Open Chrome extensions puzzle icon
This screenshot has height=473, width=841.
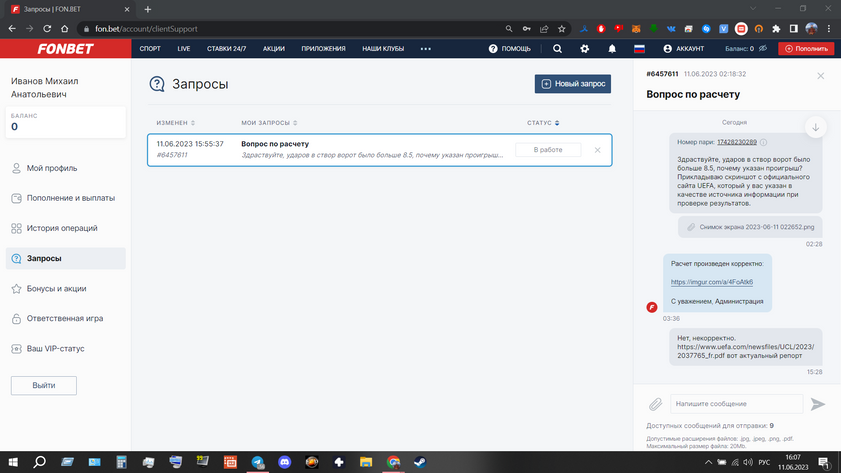(776, 29)
